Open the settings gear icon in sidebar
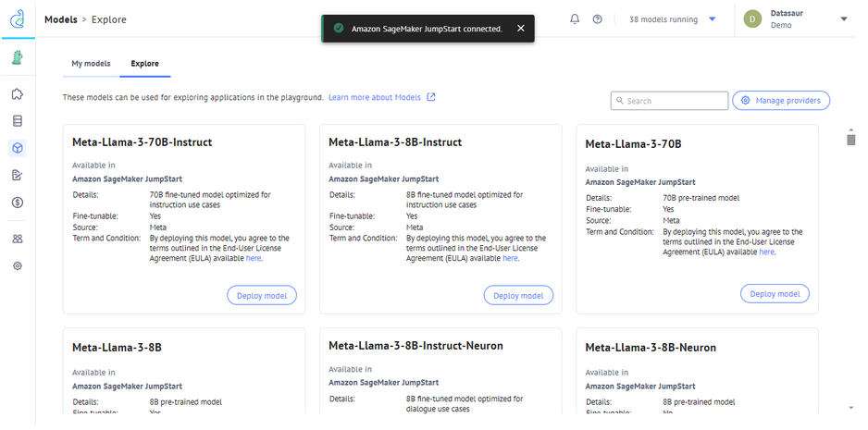 (18, 266)
